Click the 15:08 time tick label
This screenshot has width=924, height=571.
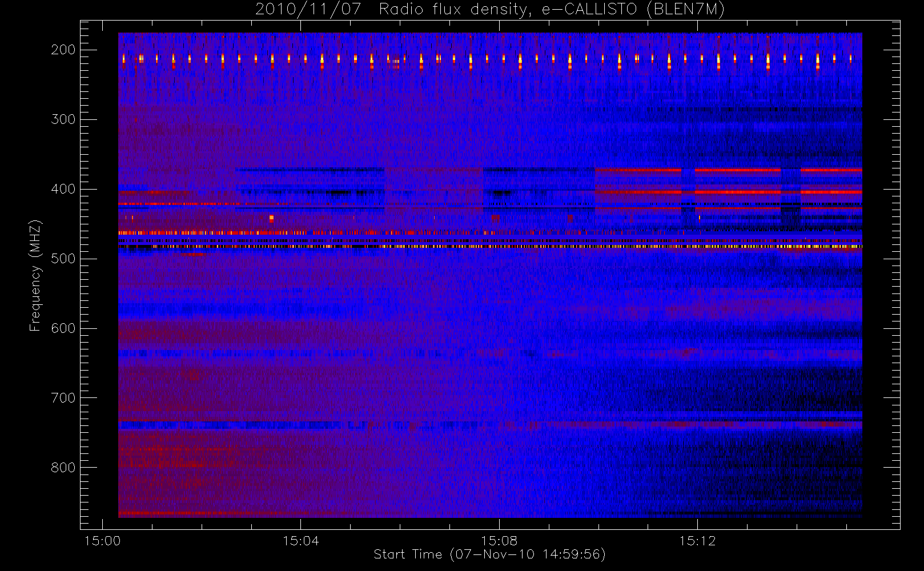[x=499, y=541]
